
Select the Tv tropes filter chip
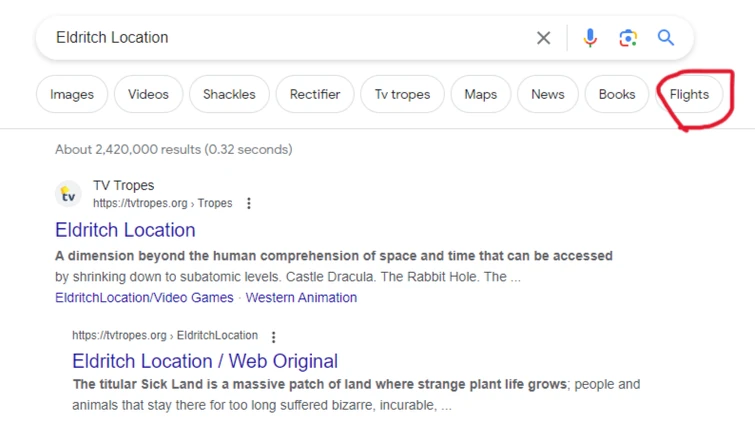[x=403, y=94]
